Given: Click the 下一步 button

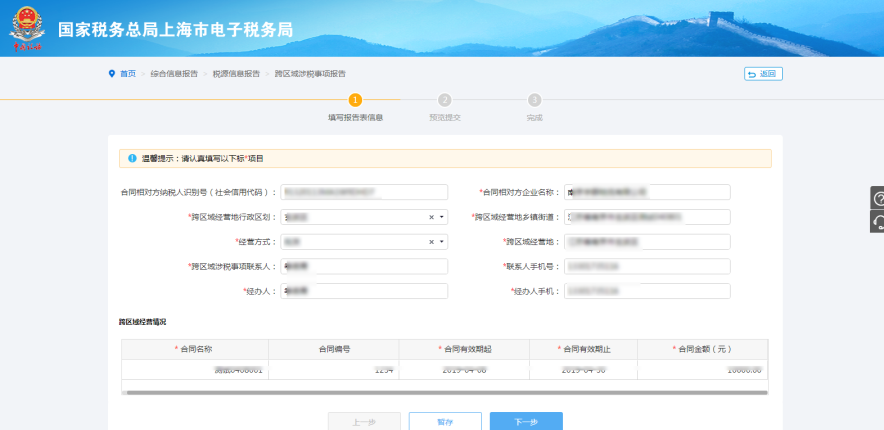Looking at the screenshot, I should tap(526, 422).
